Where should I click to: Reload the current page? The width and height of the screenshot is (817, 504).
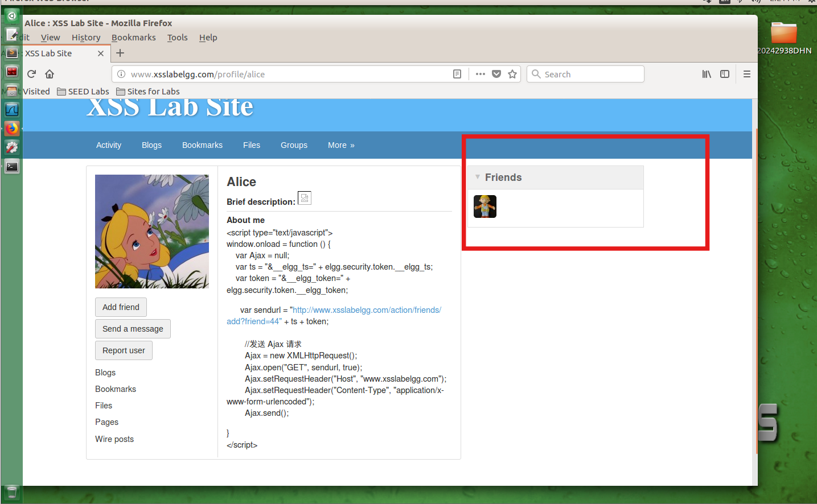click(31, 74)
